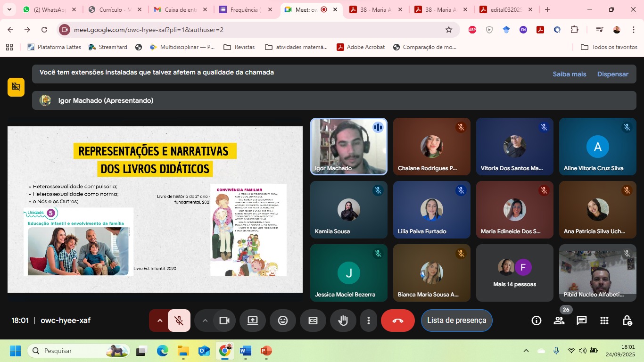644x362 pixels.
Task: Show the participants list icon
Action: [x=559, y=321]
